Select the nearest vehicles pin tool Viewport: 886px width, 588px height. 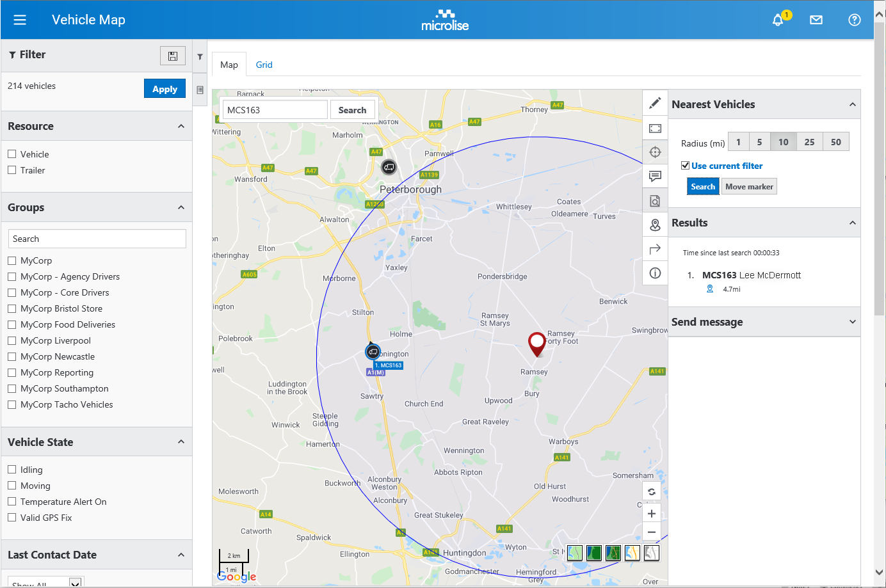655,225
